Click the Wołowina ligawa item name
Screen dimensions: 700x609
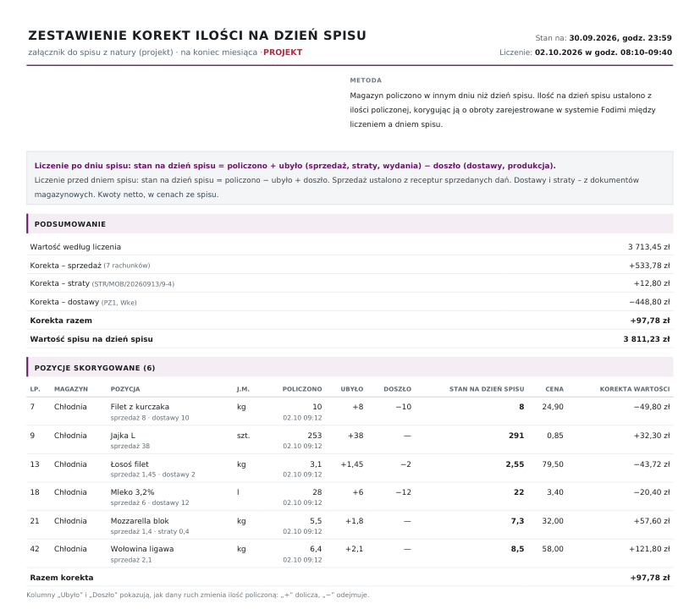pyautogui.click(x=142, y=549)
